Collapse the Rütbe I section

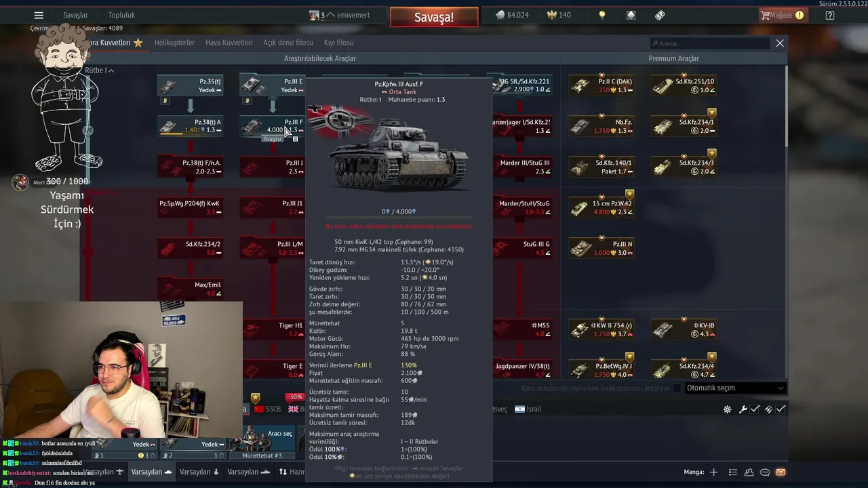click(100, 70)
